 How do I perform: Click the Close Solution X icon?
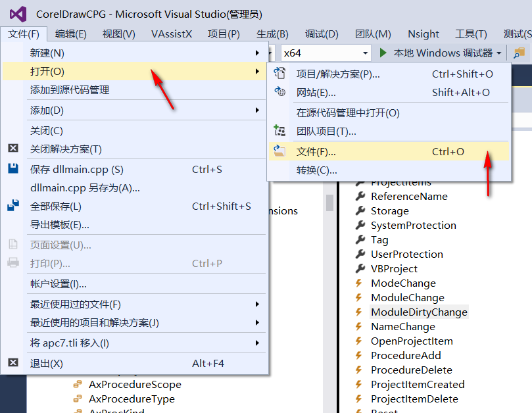click(13, 148)
